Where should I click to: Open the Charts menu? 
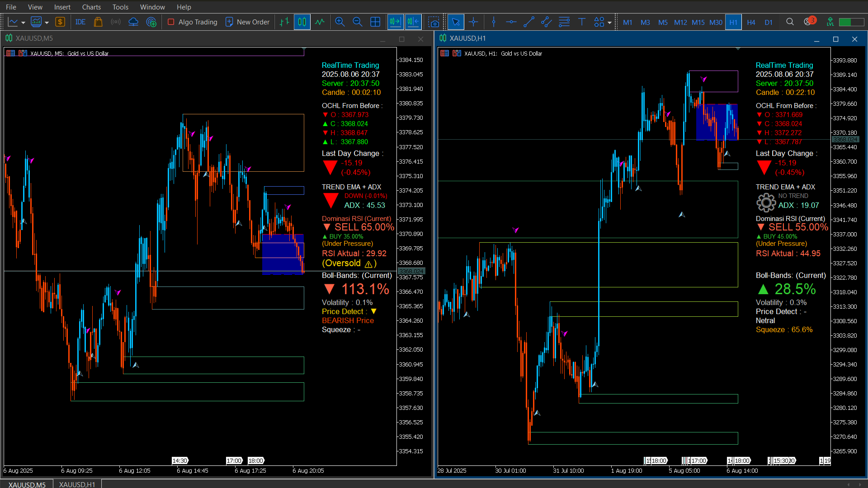click(x=91, y=7)
